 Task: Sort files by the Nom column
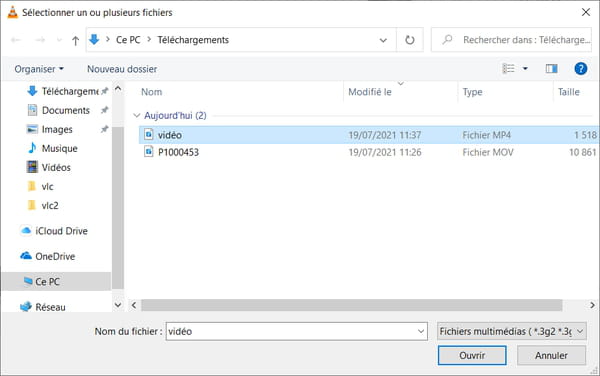(152, 92)
